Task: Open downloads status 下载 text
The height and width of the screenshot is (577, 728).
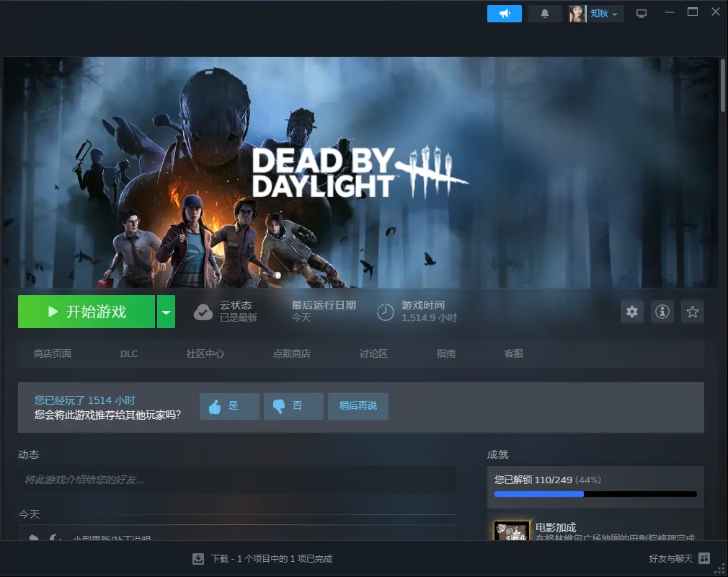Action: 272,558
